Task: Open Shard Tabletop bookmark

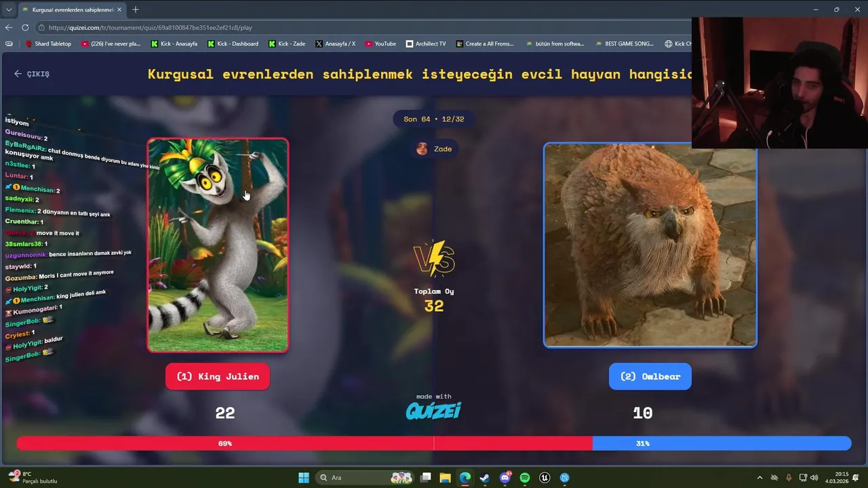Action: click(x=48, y=44)
